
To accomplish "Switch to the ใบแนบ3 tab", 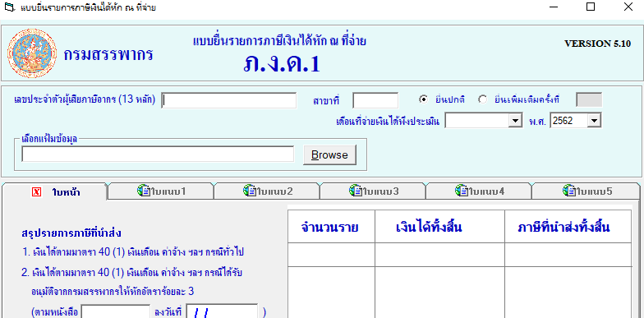I will tap(373, 191).
